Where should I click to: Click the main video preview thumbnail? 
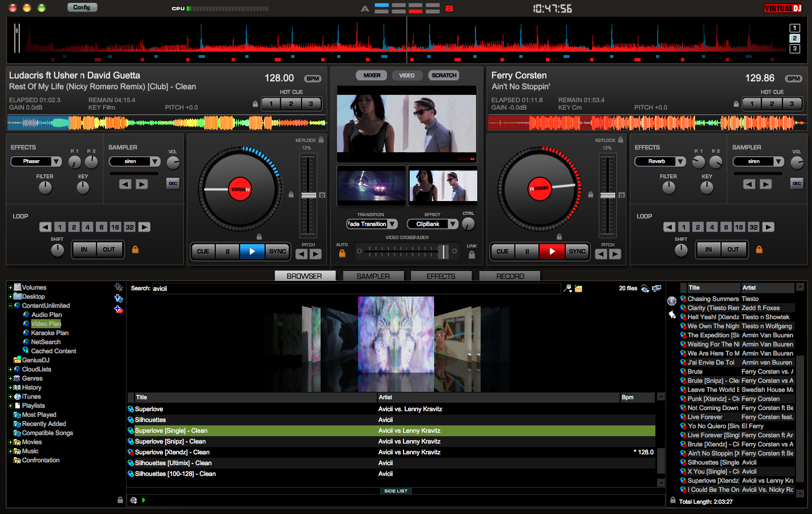pos(407,124)
